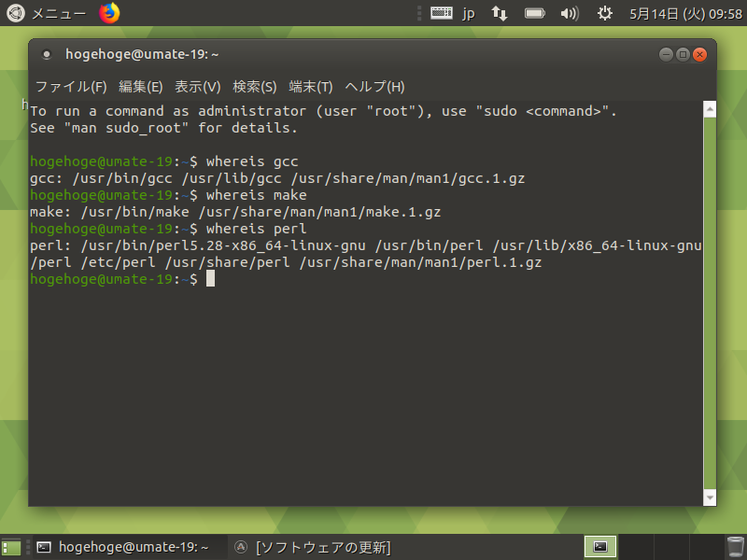The image size is (747, 560).
Task: Open the ファイル(F) terminal menu
Action: coord(71,87)
